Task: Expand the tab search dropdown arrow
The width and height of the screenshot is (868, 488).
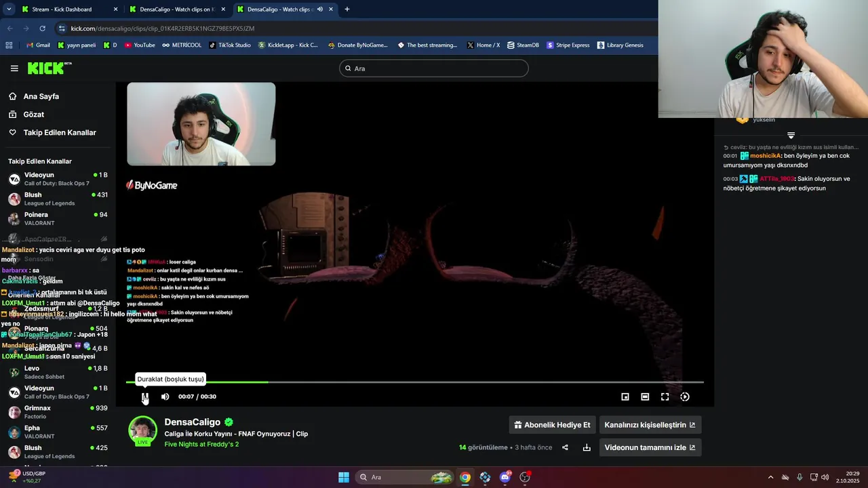Action: click(9, 9)
